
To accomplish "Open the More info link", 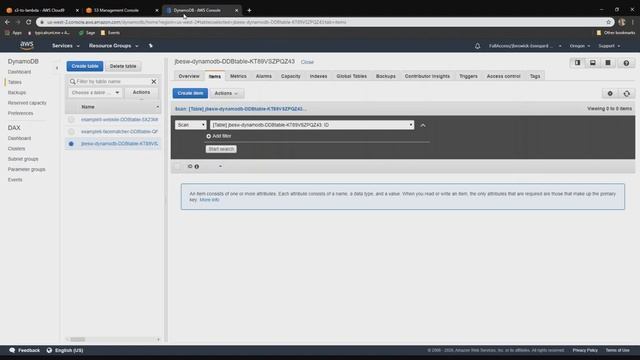I will point(209,200).
